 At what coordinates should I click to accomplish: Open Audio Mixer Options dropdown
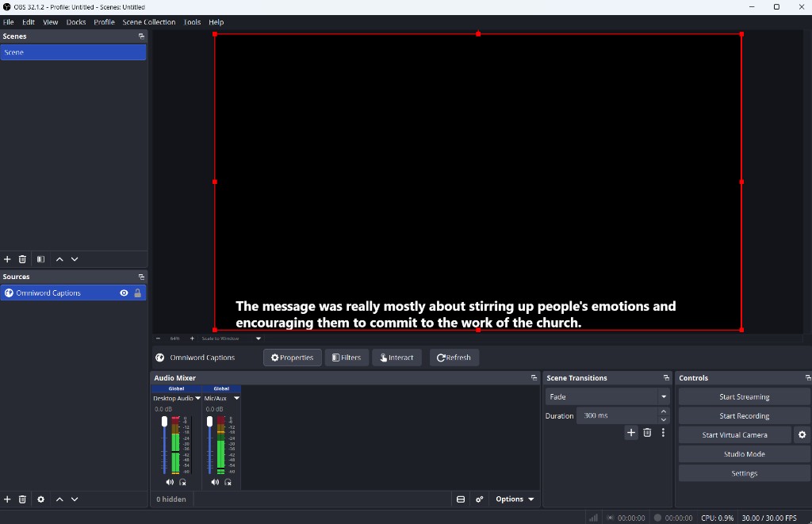pyautogui.click(x=514, y=499)
